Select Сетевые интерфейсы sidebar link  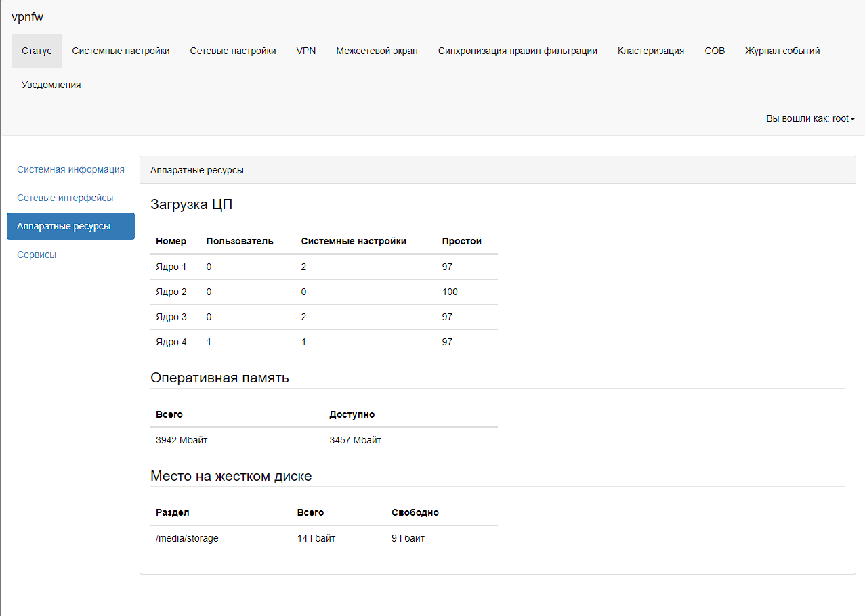tap(65, 198)
